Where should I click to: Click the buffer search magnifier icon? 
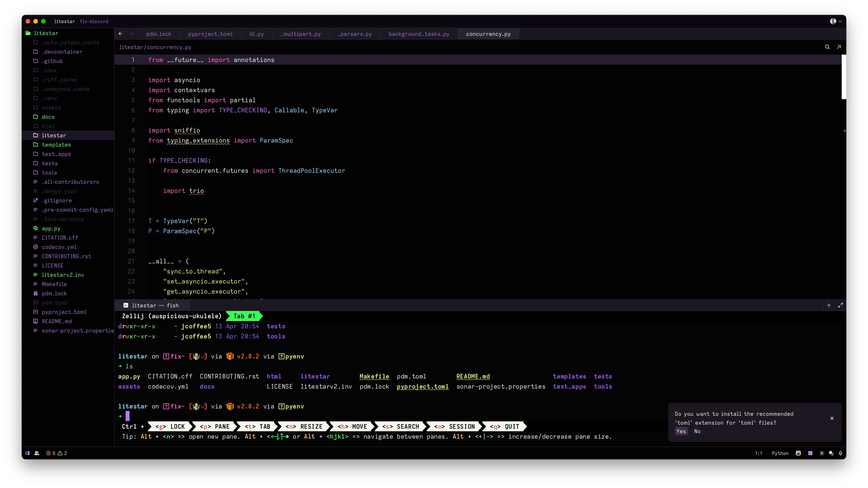[x=827, y=47]
